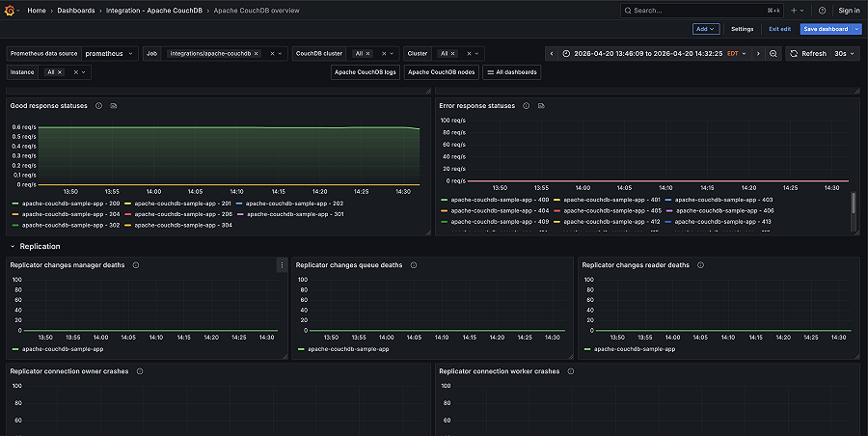Open the time range picker
The image size is (868, 436).
click(x=655, y=54)
